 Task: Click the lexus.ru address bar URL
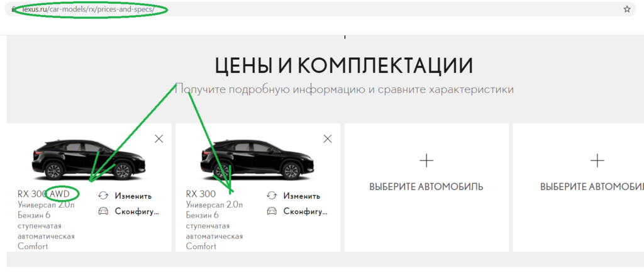pos(88,9)
